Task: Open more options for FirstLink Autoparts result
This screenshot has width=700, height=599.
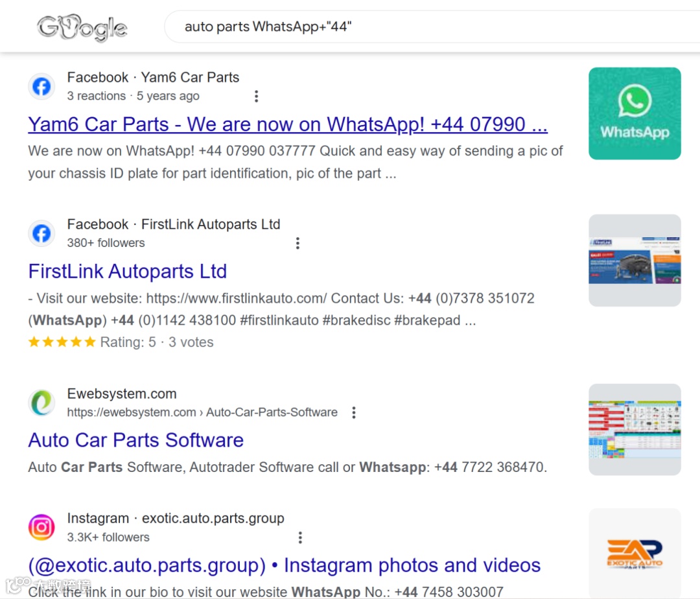Action: click(297, 243)
